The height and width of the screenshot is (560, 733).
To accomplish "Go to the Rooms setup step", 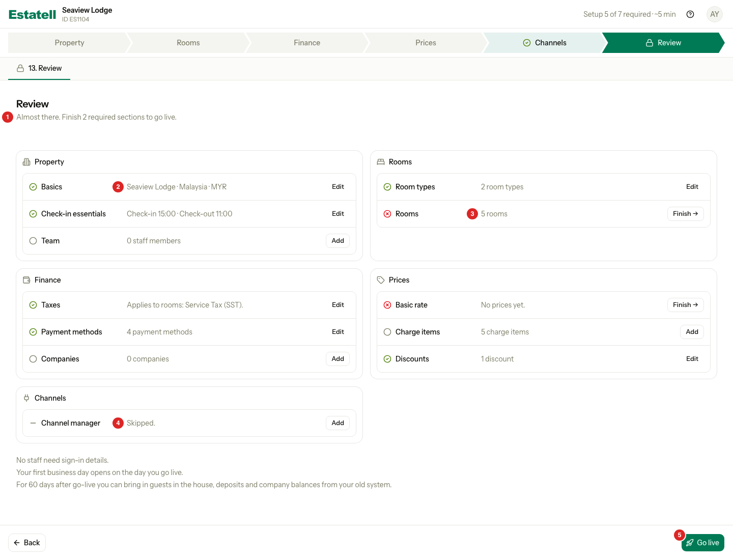I will tap(188, 43).
